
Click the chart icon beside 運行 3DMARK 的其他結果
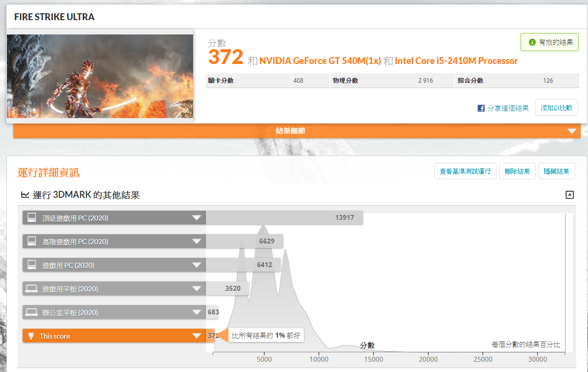25,195
